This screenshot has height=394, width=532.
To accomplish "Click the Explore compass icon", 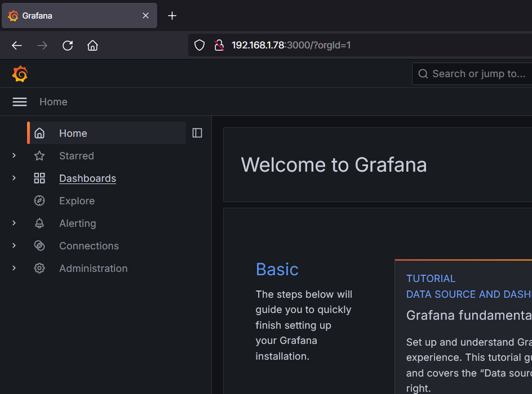I will tap(39, 200).
